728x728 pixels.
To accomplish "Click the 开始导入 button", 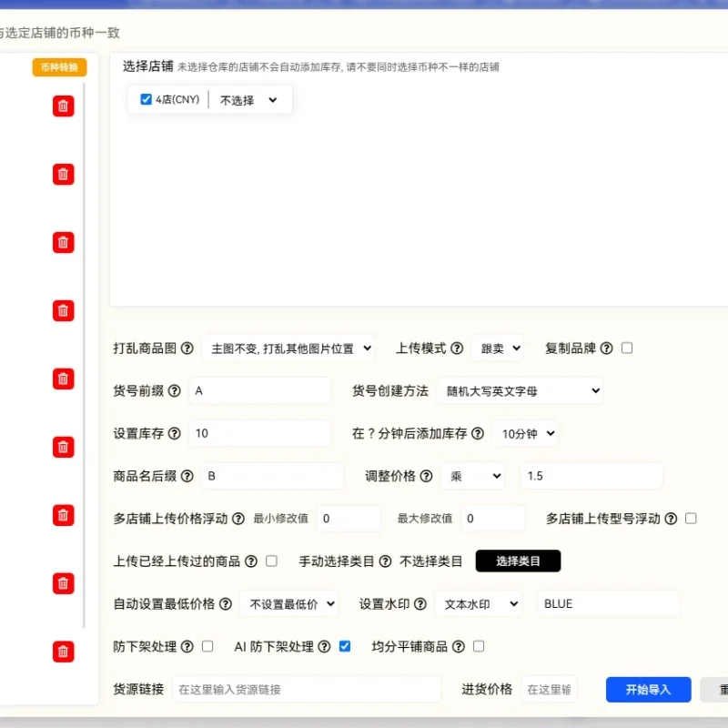I will 648,689.
